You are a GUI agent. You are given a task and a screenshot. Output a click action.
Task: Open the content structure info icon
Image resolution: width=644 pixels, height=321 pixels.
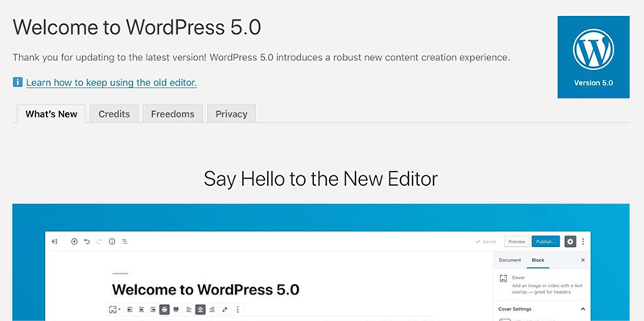[112, 242]
